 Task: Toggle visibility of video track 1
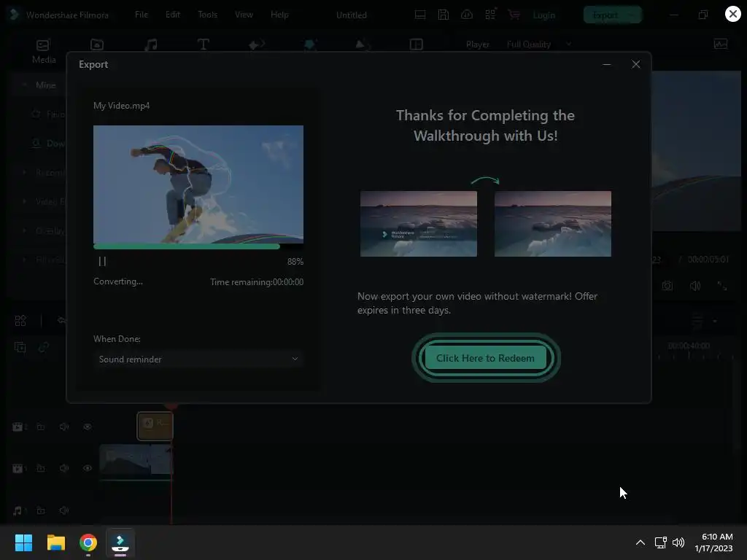[88, 468]
